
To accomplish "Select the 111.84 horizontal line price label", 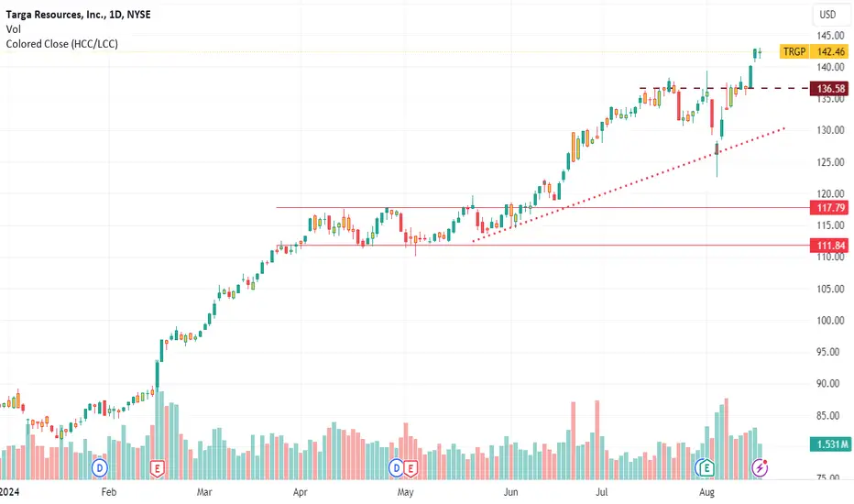I will click(830, 246).
